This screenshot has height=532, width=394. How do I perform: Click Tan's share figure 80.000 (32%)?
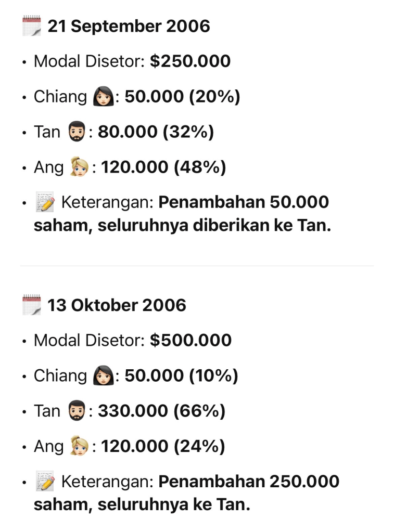[156, 132]
